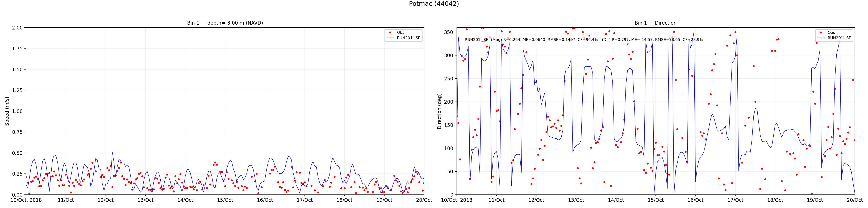Click the "0.00" tick on the speed axis
This screenshot has width=868, height=208.
(17, 194)
